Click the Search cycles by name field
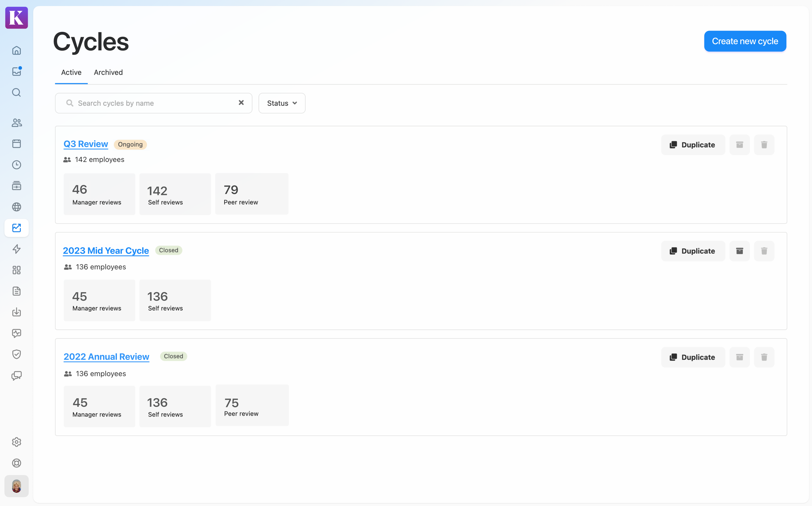 151,103
